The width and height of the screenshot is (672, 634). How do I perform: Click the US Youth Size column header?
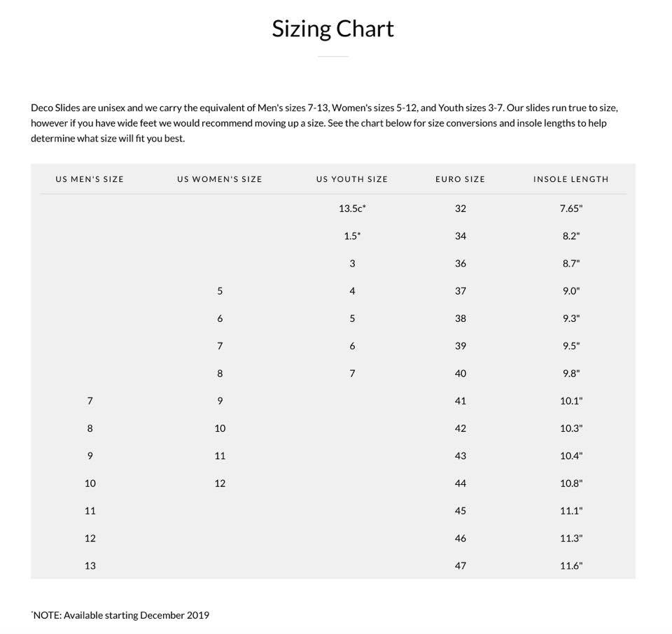352,179
